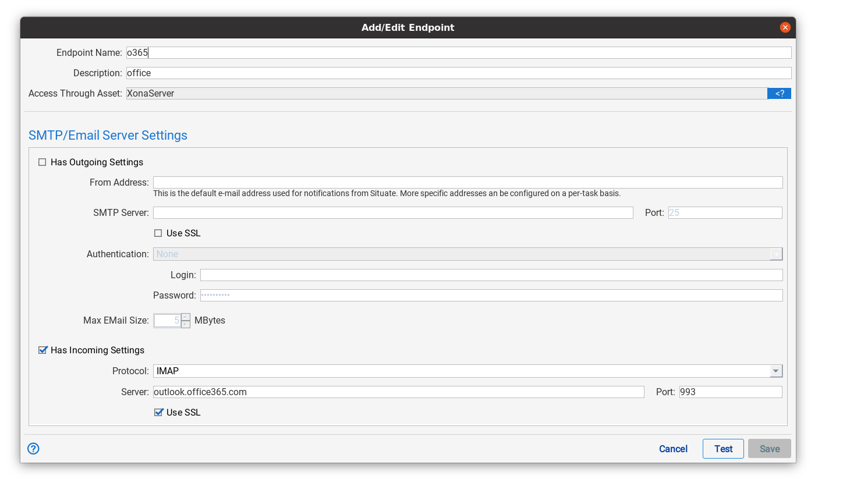Close the Add/Edit Endpoint dialog
Viewport: 843px width, 504px height.
[x=785, y=27]
